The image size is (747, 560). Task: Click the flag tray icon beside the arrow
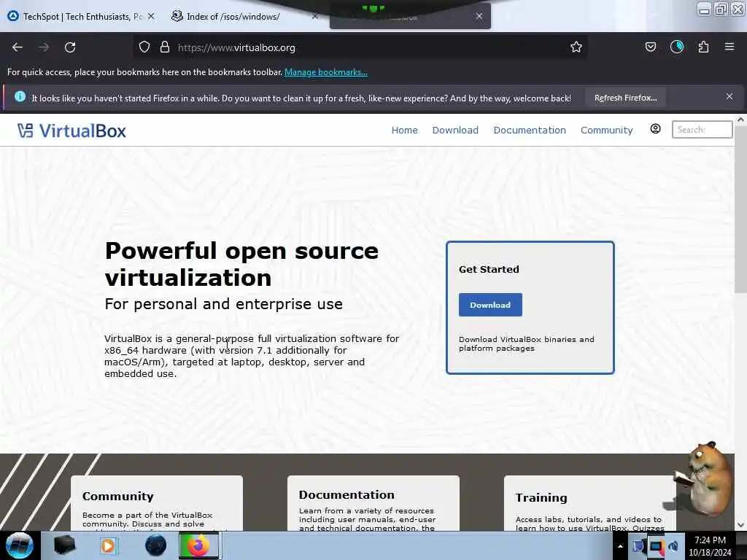tap(638, 546)
